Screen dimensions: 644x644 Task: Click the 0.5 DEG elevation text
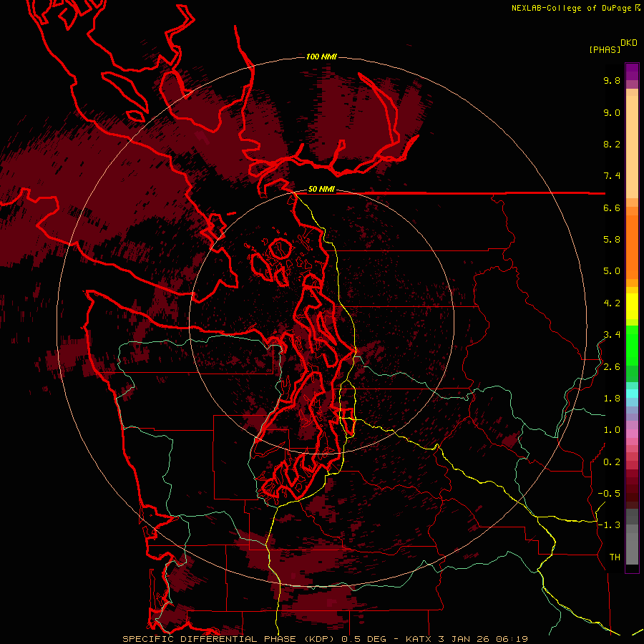point(364,639)
